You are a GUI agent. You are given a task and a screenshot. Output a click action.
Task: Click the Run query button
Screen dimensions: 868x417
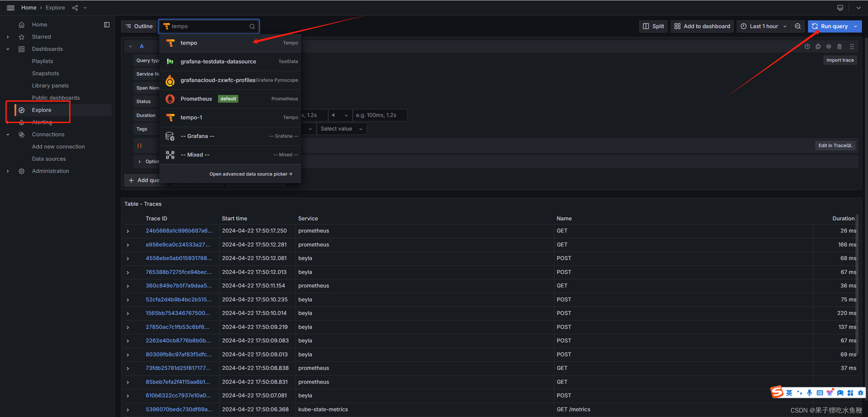(830, 26)
